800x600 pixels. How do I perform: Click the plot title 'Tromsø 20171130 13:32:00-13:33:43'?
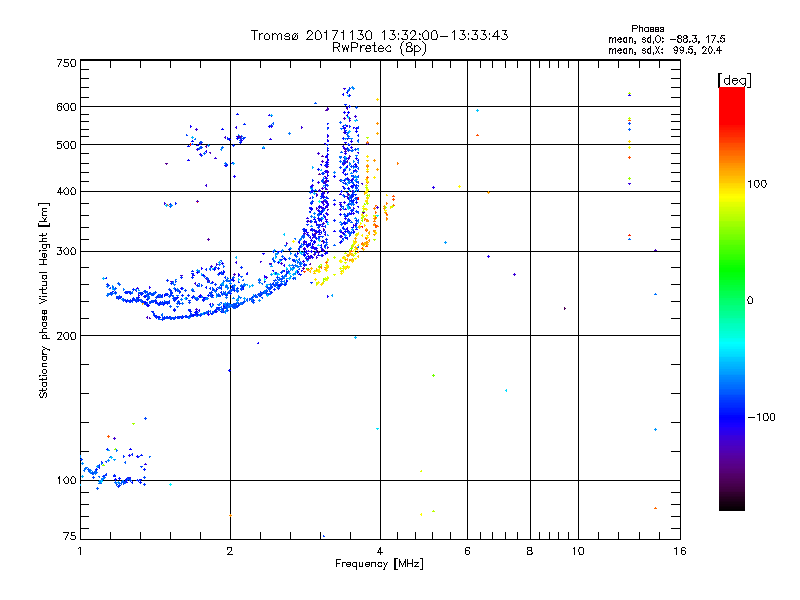(379, 35)
